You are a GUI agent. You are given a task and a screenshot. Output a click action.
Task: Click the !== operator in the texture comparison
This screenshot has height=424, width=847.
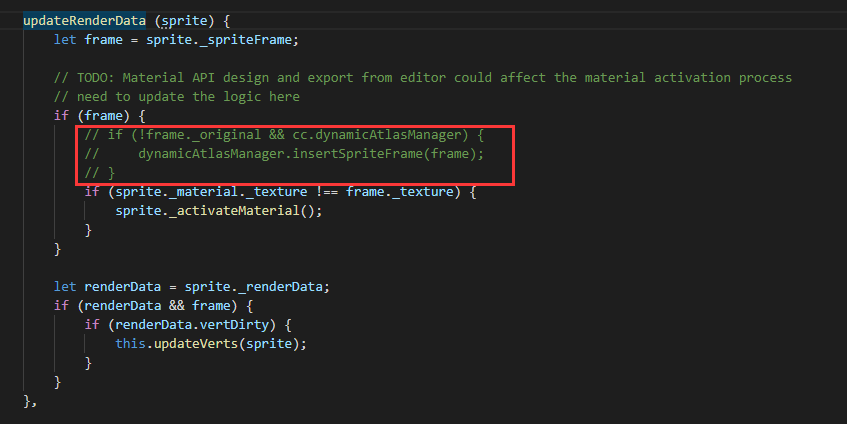326,192
